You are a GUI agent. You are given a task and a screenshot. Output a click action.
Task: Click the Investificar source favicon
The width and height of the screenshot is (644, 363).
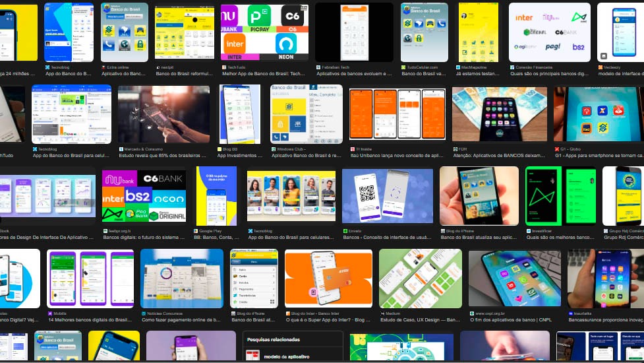pyautogui.click(x=529, y=231)
